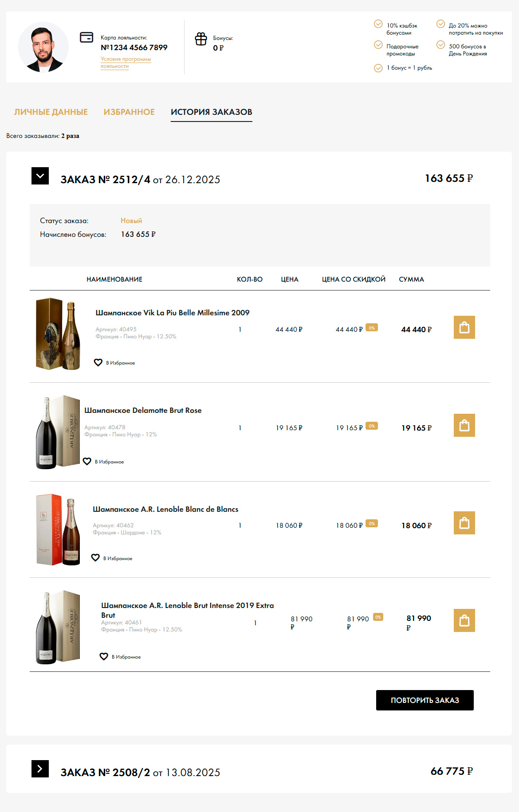Select the История заказов tab

tap(211, 112)
